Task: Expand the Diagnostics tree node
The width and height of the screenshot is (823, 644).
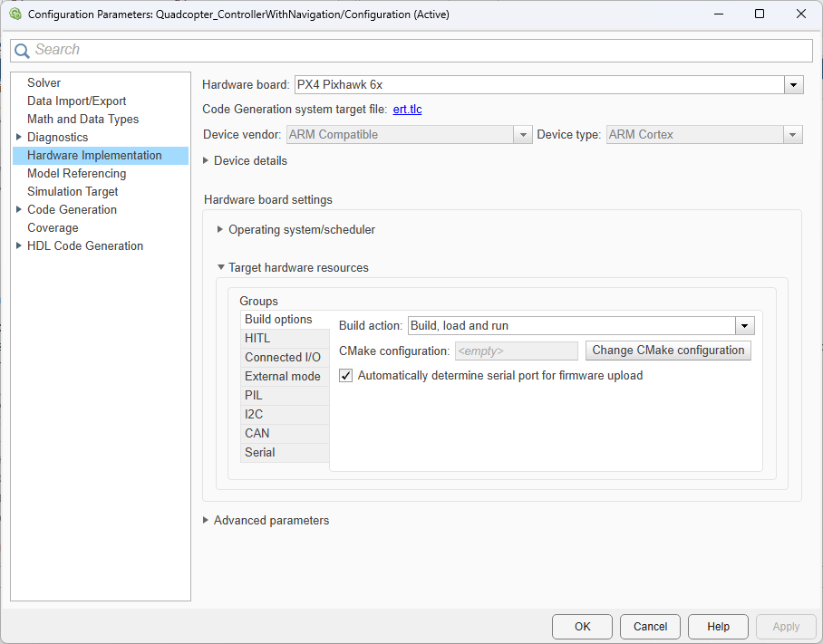Action: point(19,137)
